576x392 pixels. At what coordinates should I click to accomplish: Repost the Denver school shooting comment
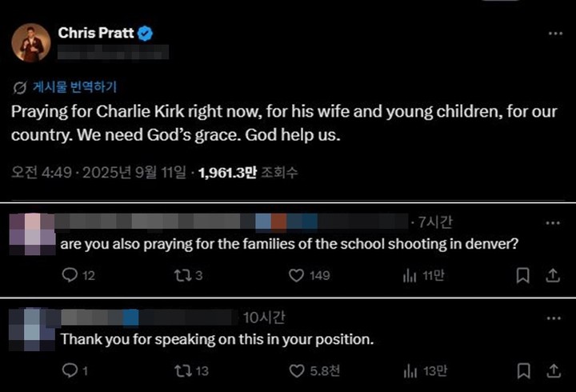click(182, 275)
